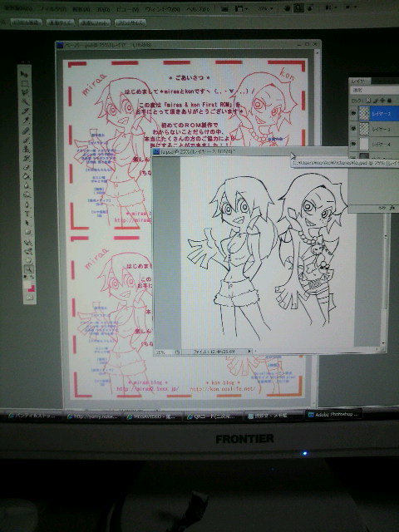Expand the status bar arrow in fu.psd window
Screen dimensions: 399x532
click(x=249, y=352)
